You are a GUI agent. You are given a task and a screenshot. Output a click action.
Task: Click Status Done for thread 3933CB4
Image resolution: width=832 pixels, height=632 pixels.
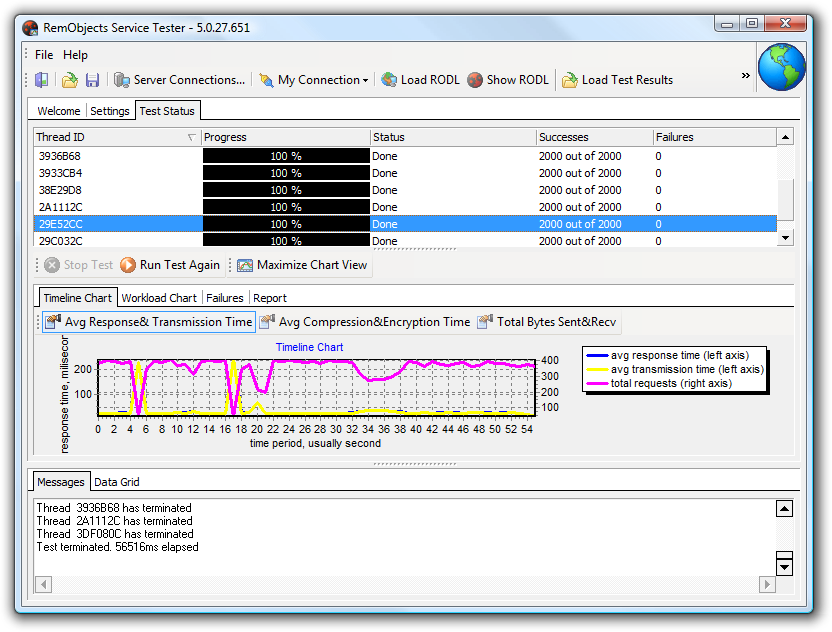385,173
